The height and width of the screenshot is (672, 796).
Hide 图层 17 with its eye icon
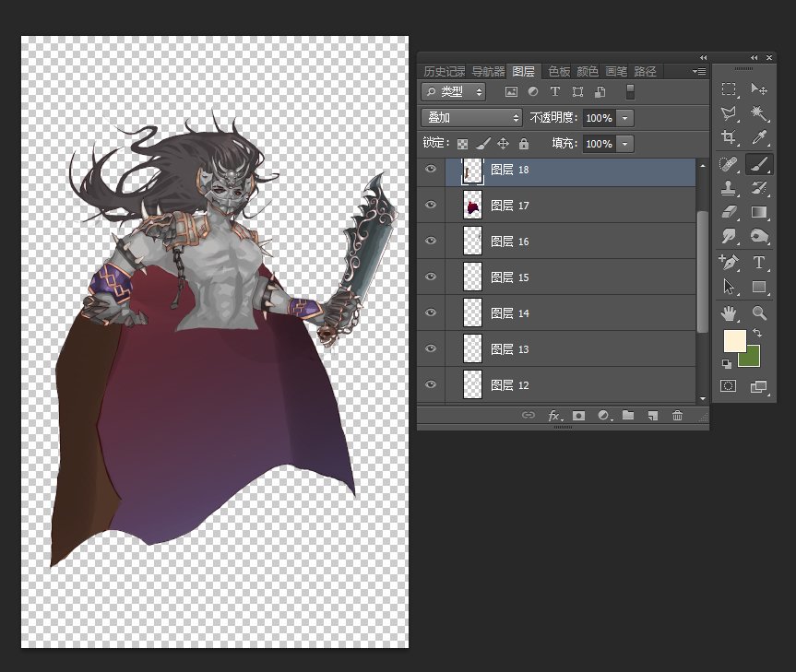431,205
